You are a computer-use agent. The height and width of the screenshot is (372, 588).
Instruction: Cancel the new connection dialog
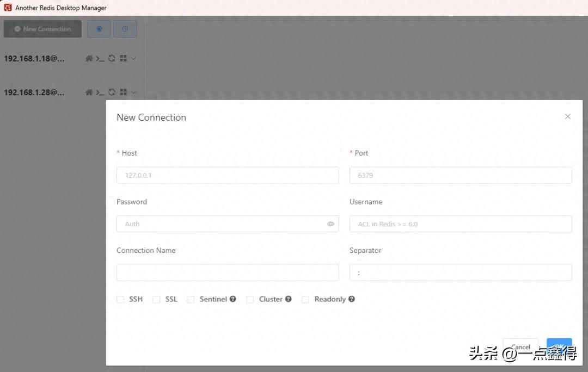click(x=520, y=347)
